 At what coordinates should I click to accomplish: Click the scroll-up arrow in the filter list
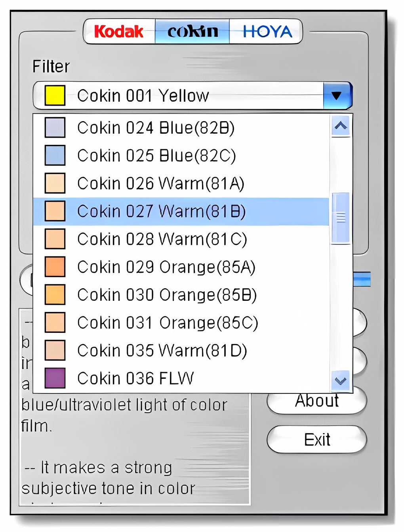click(340, 125)
